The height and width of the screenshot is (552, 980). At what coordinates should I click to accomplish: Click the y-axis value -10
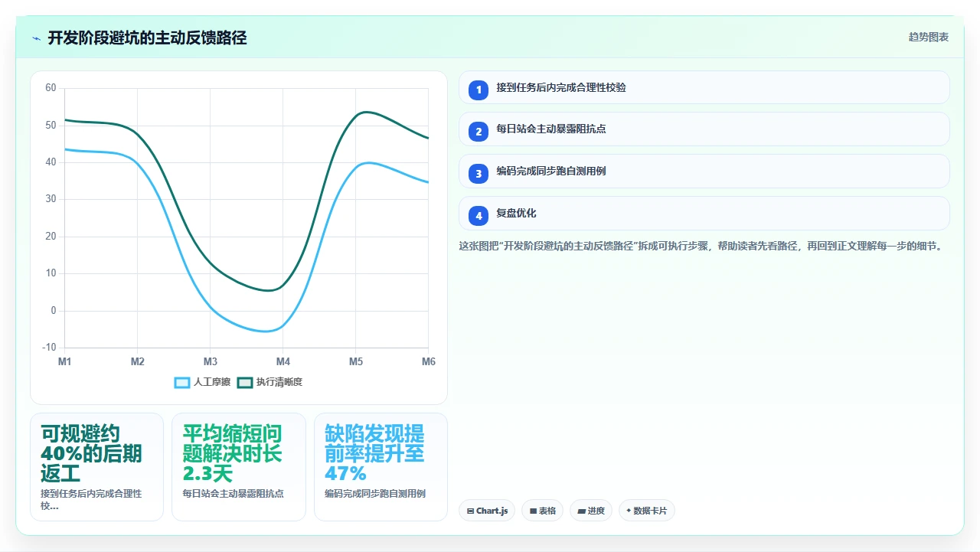pos(49,348)
